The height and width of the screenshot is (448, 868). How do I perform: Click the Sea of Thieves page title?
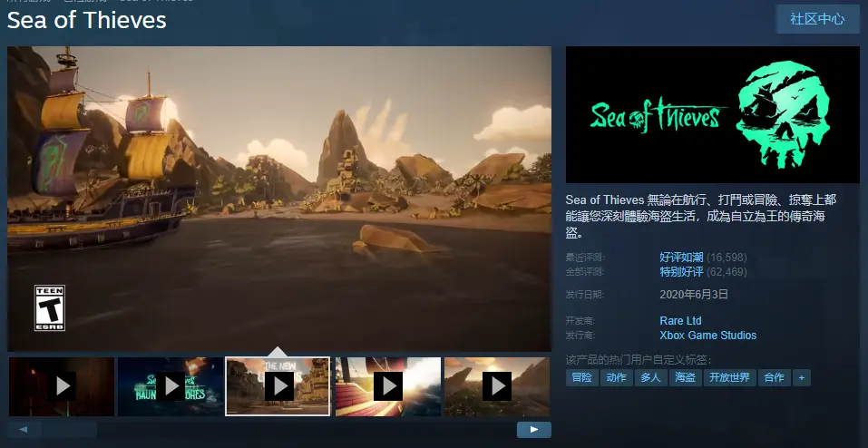86,20
